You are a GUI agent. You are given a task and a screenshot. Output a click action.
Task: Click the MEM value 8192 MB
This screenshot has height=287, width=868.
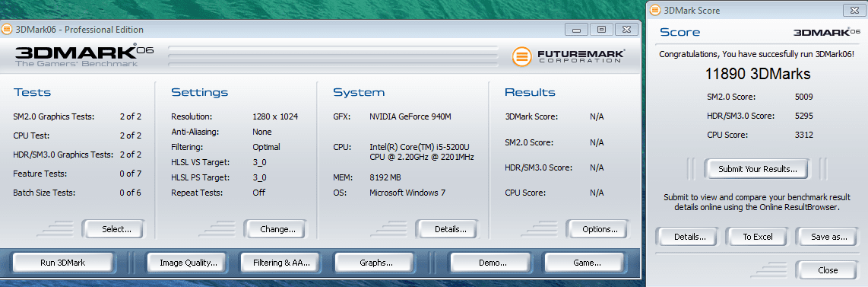[385, 177]
